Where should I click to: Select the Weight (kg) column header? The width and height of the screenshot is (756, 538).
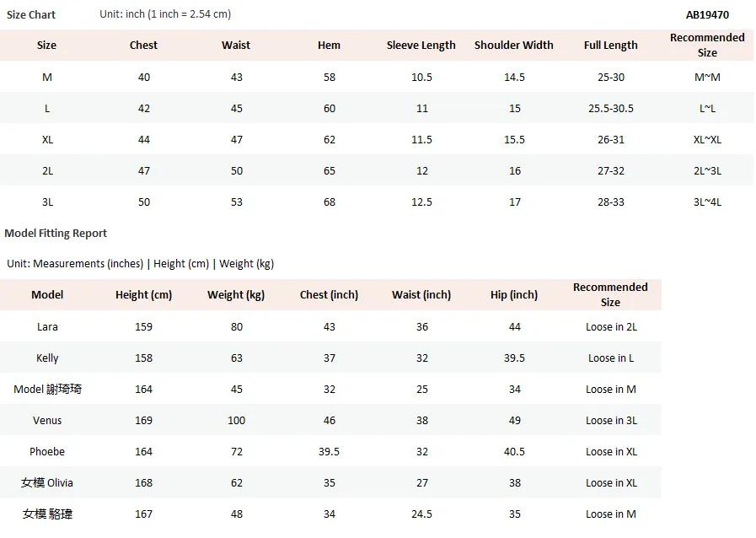[236, 295]
